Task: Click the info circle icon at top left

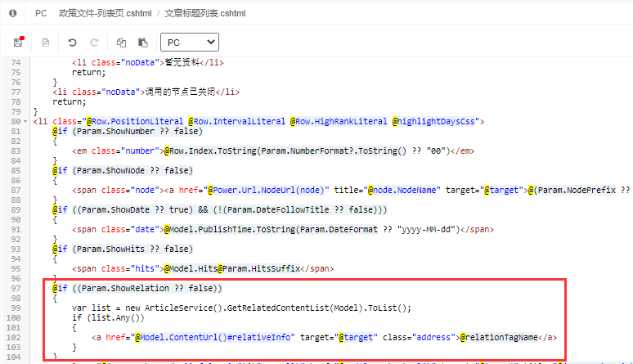Action: (x=12, y=14)
